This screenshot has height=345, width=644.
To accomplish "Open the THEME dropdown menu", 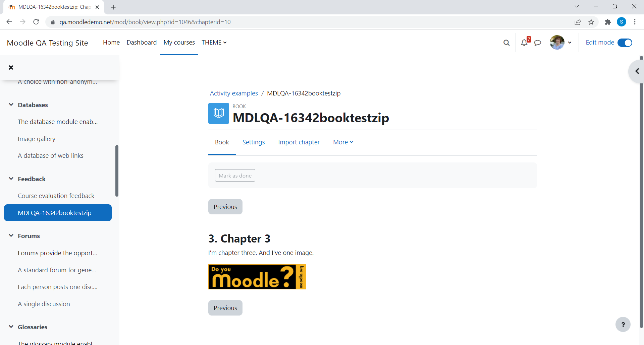I will pos(214,43).
